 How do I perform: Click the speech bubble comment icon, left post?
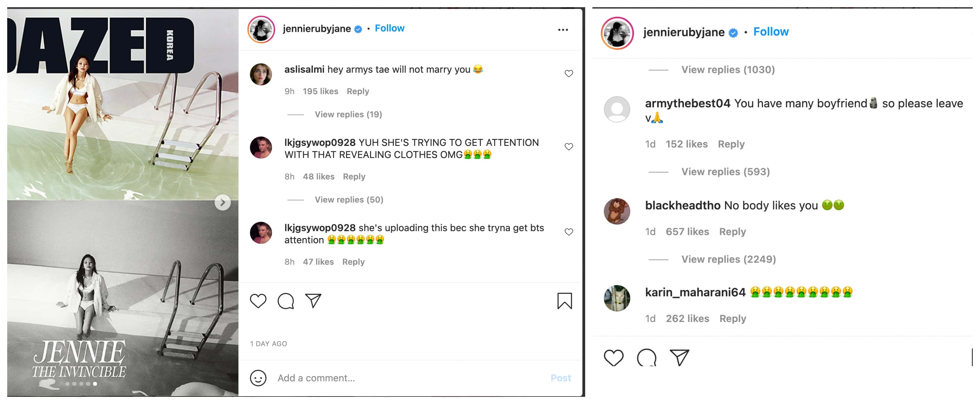[x=286, y=301]
